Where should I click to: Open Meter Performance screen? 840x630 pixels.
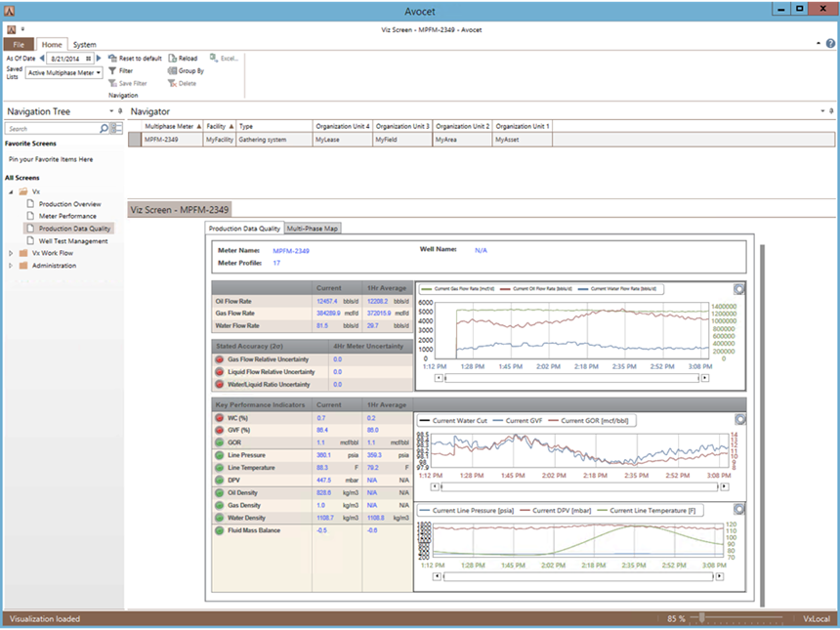pos(67,216)
